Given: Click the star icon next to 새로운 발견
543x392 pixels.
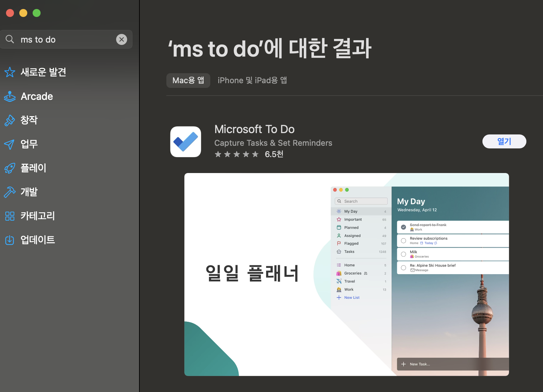Looking at the screenshot, I should (10, 72).
